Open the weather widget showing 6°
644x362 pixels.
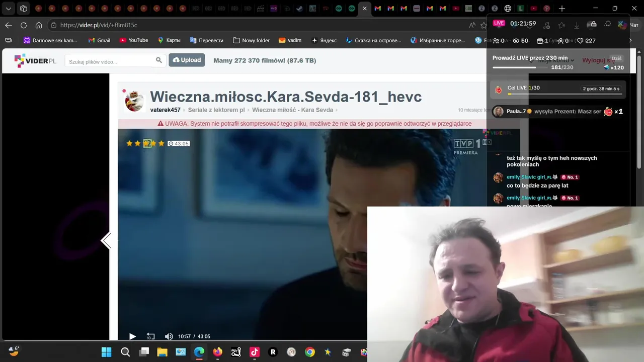14,351
